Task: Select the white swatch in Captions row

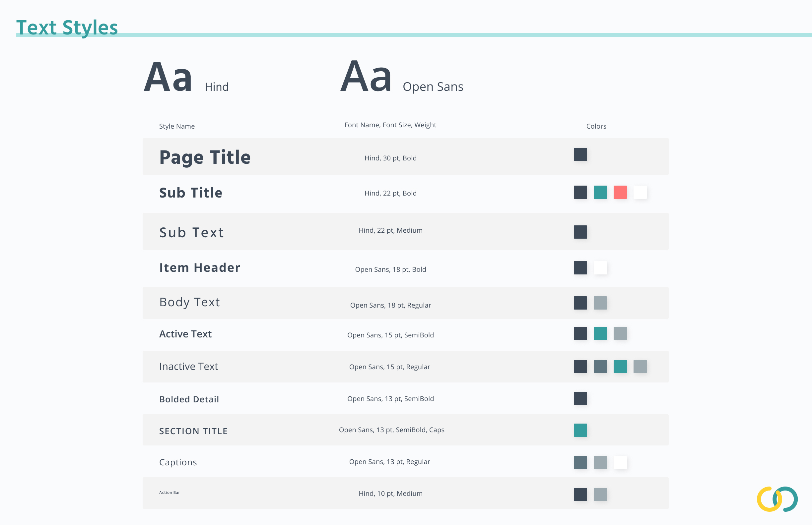Action: pos(620,463)
